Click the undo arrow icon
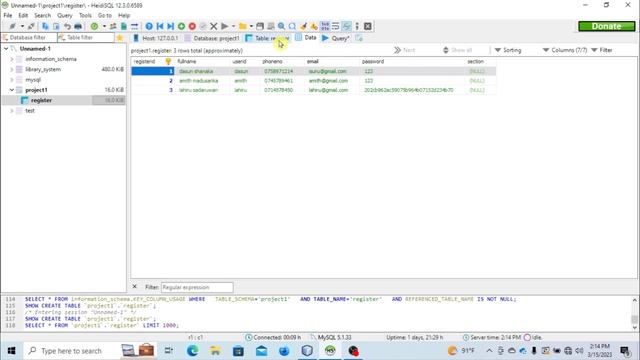This screenshot has height=360, width=640. [x=67, y=26]
